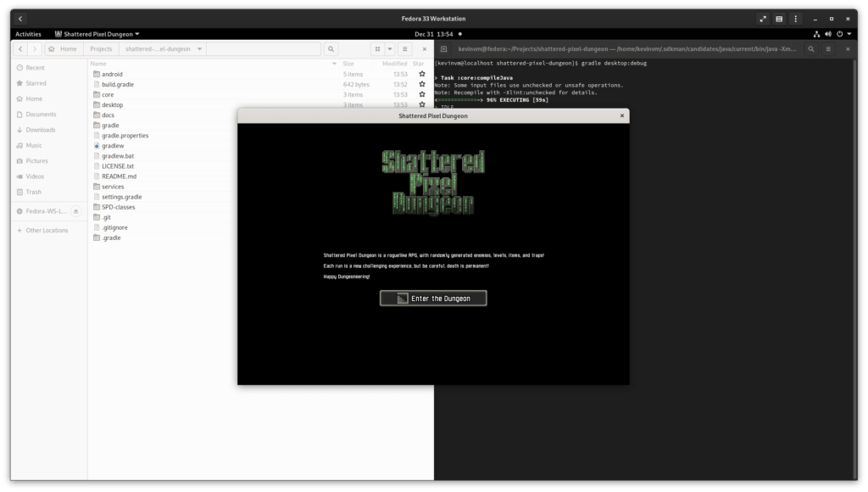Click the Projects breadcrumb button

coord(101,48)
